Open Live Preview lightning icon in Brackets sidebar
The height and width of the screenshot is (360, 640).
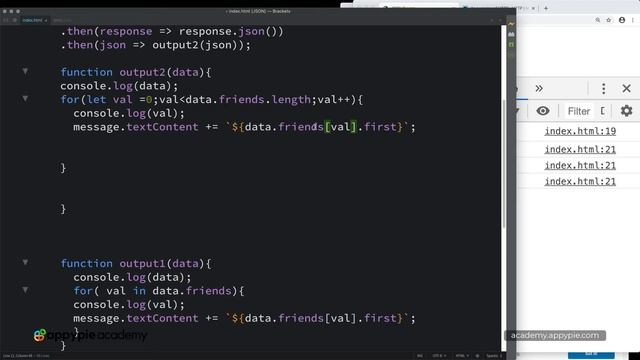point(511,24)
